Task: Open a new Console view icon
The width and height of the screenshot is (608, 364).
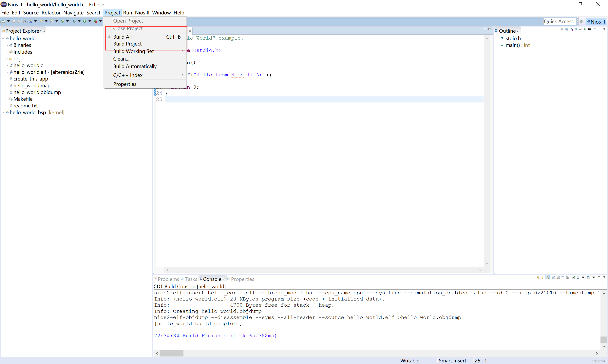Action: coord(589,277)
